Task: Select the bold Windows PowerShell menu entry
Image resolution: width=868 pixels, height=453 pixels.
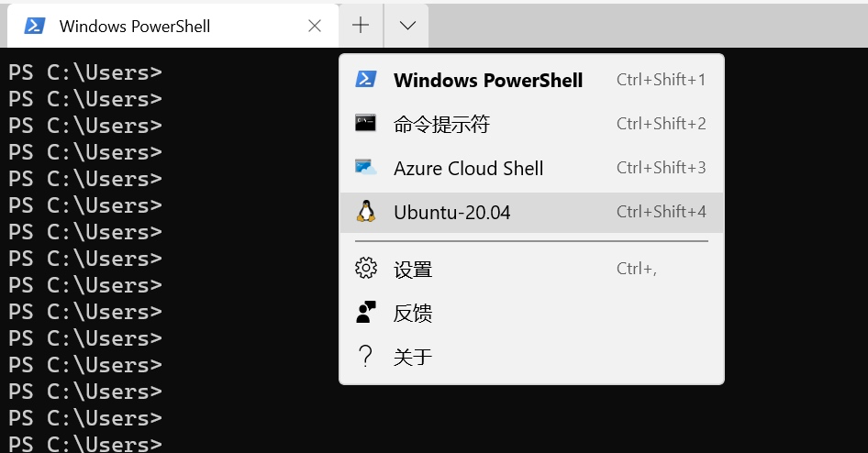Action: click(488, 80)
